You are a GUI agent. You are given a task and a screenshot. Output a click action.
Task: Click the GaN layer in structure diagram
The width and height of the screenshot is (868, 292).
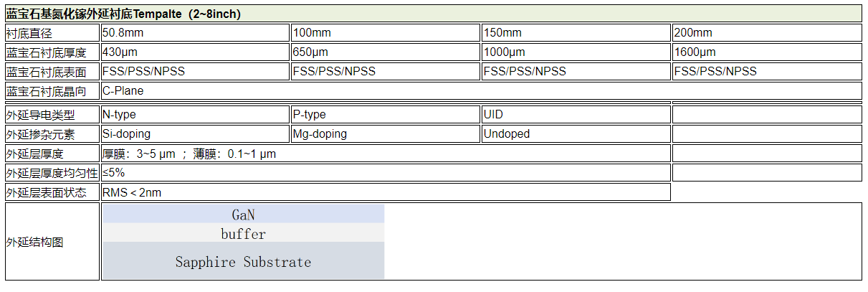(x=244, y=214)
